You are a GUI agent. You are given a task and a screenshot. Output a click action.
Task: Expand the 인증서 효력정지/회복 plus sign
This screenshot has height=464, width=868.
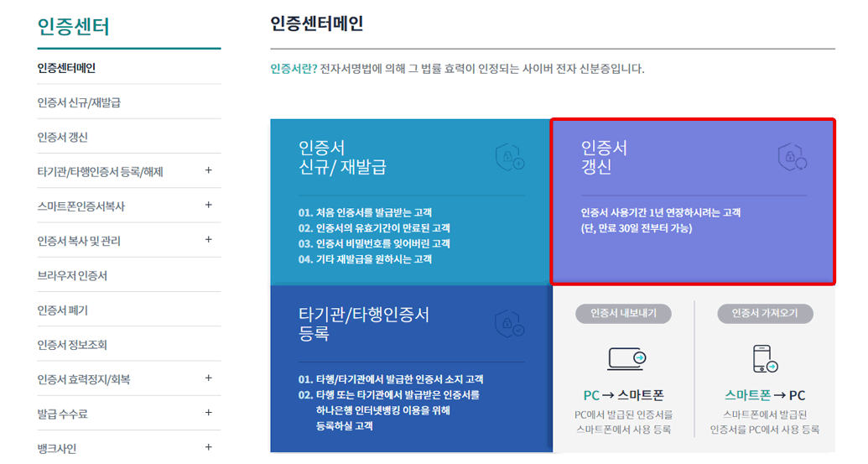click(208, 378)
